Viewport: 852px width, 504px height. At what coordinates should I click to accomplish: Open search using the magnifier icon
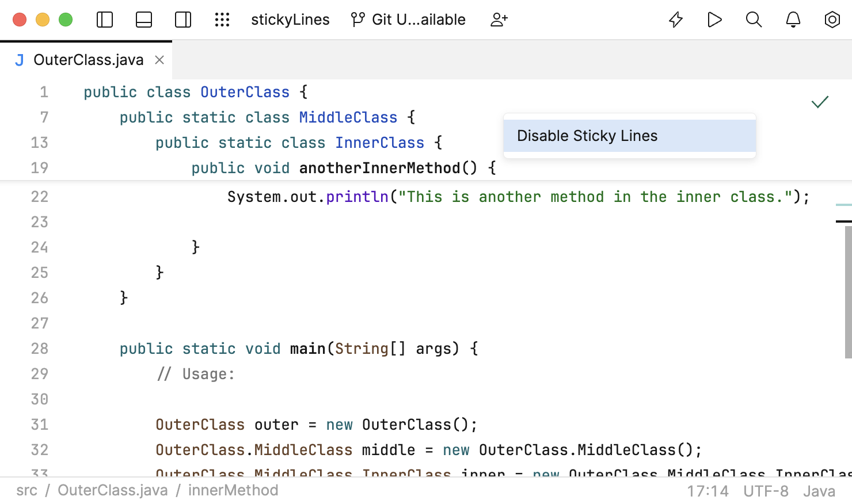tap(754, 19)
